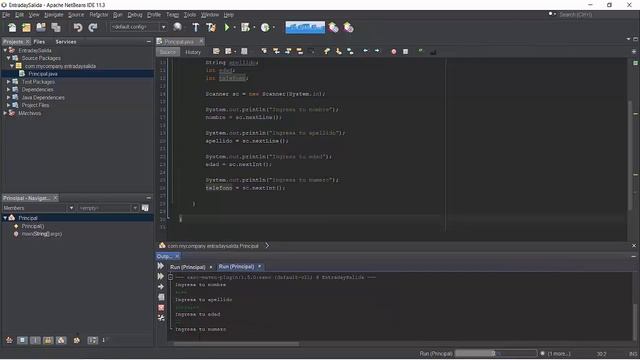640x360 pixels.
Task: Click the Save All toolbar icon
Action: point(56,27)
